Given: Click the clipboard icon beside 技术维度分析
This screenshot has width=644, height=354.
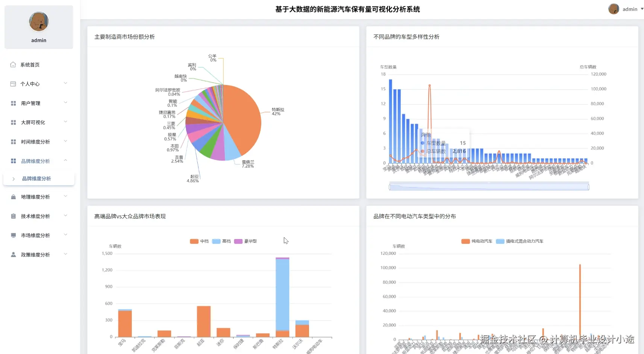Looking at the screenshot, I should [14, 216].
